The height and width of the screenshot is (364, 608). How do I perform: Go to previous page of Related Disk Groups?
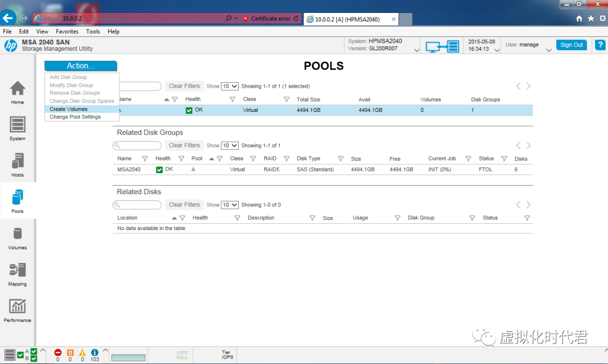[518, 145]
